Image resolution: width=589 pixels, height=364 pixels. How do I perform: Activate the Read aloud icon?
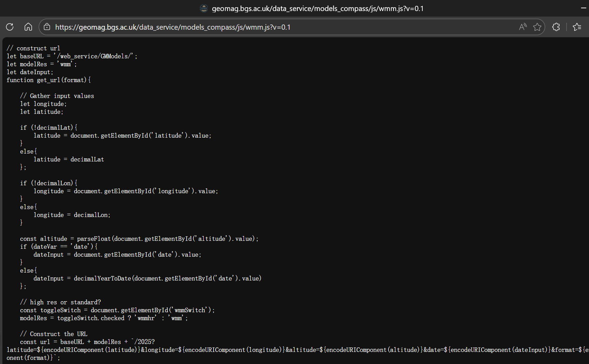pyautogui.click(x=523, y=27)
